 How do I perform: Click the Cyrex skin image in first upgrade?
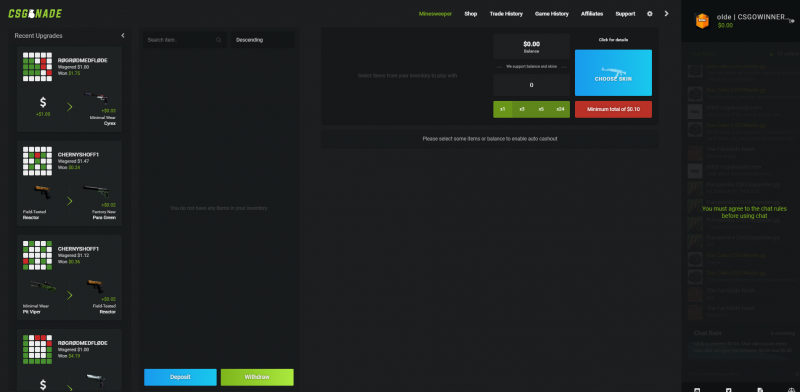(96, 98)
